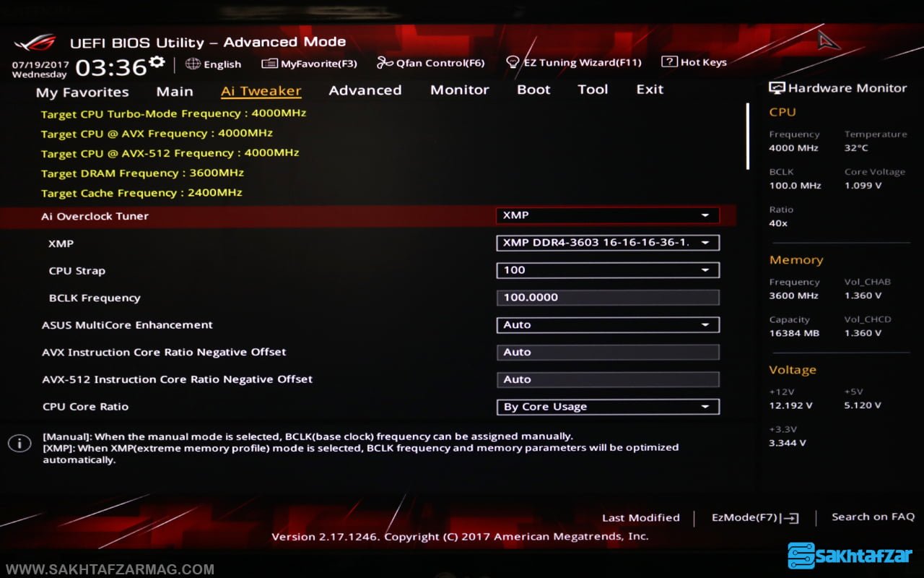Click the settings gear beside the clock
This screenshot has width=924, height=578.
tap(157, 63)
